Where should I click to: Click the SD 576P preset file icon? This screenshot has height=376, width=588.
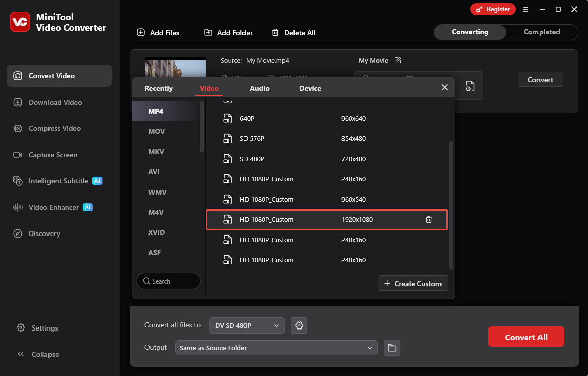[x=228, y=139]
